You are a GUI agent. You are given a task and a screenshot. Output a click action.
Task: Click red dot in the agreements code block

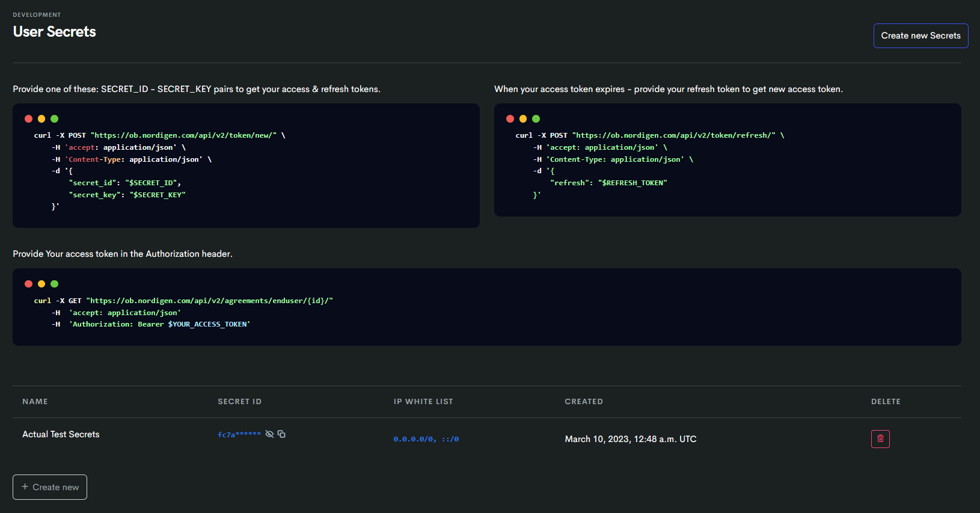28,284
